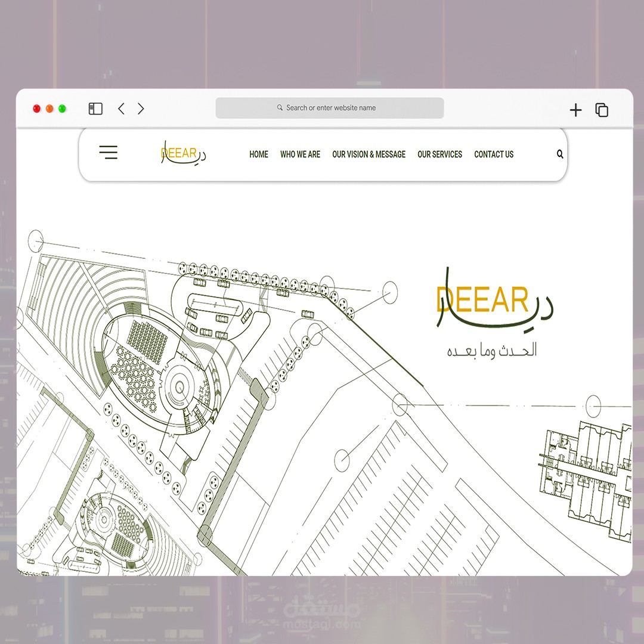Focus the browser address search field
Image resolution: width=644 pixels, height=644 pixels.
pos(330,107)
